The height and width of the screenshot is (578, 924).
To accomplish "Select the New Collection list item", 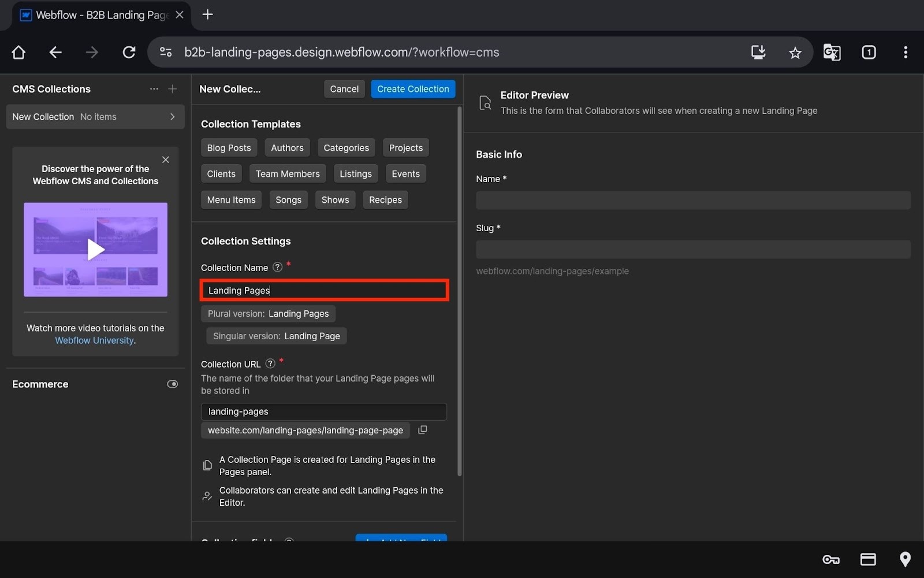I will [95, 117].
